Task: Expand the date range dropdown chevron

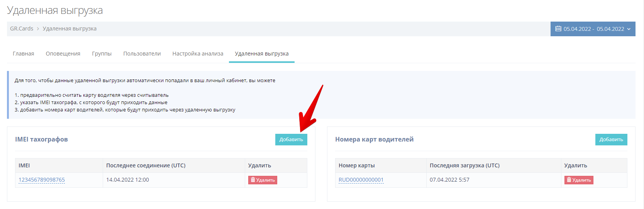Action: point(629,29)
